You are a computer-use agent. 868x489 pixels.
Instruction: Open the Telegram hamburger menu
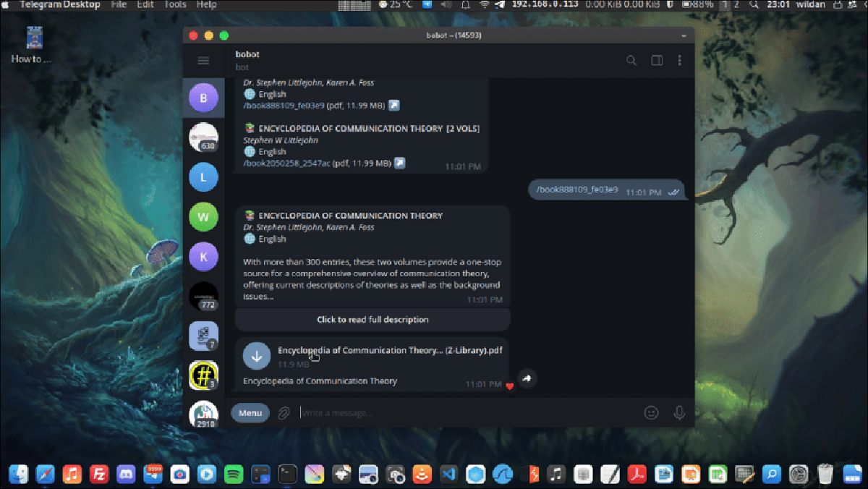(x=203, y=61)
